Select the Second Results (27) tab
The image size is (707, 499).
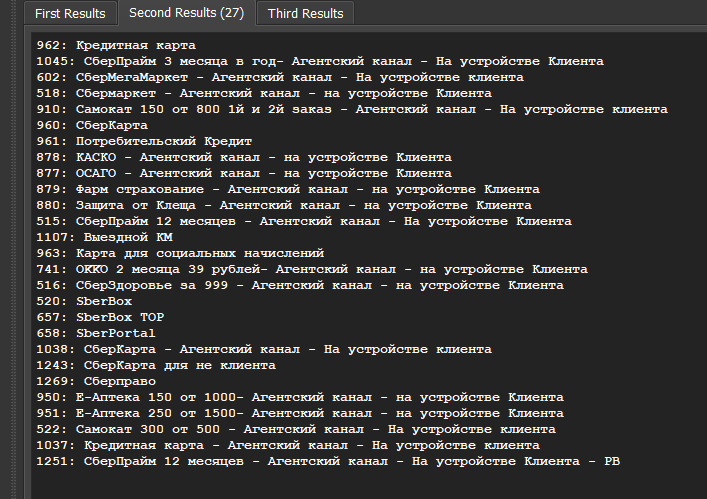click(186, 13)
